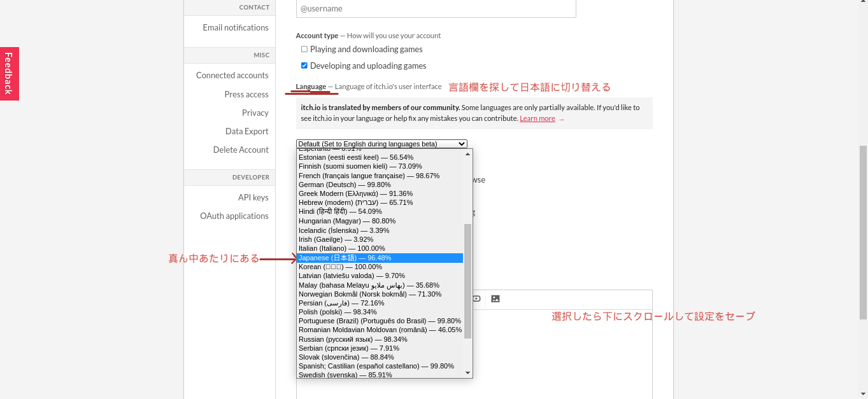
Task: Pick Latvian (latviešu valoda) entry
Action: [x=380, y=276]
